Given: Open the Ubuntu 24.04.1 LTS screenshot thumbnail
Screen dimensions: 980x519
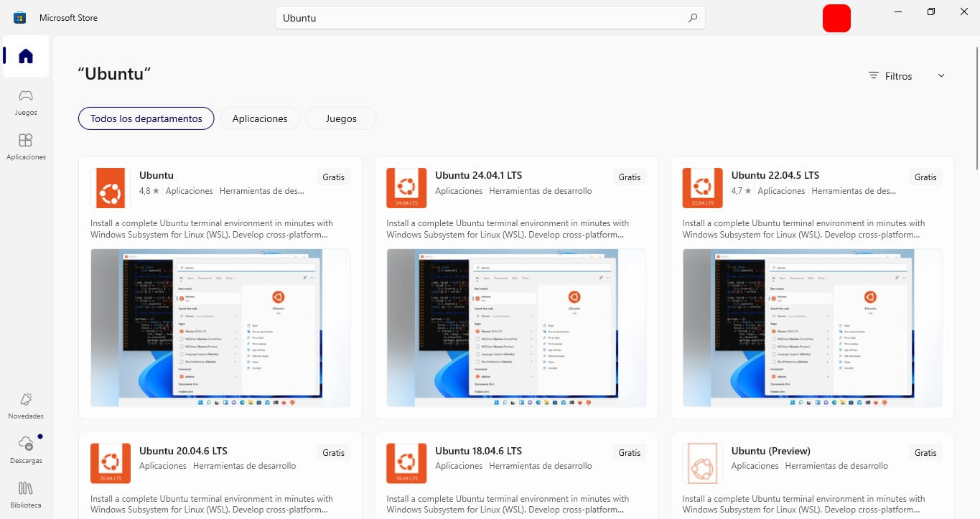Looking at the screenshot, I should point(516,328).
